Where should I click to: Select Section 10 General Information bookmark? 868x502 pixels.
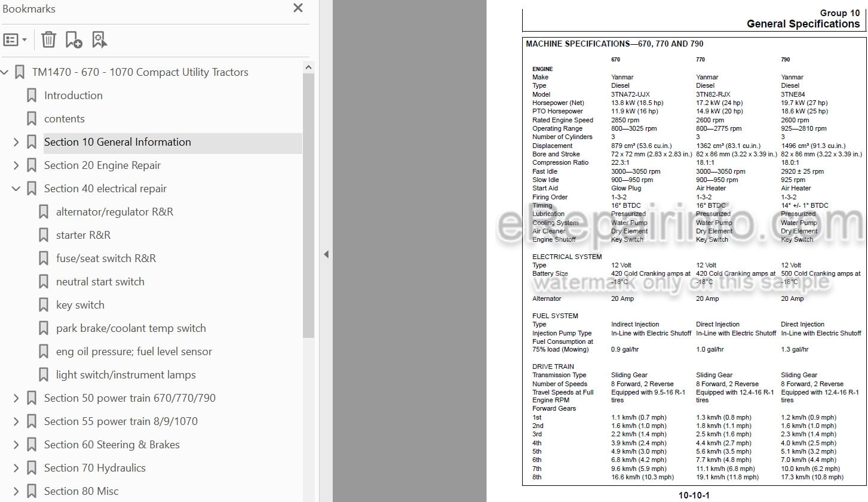[x=118, y=142]
